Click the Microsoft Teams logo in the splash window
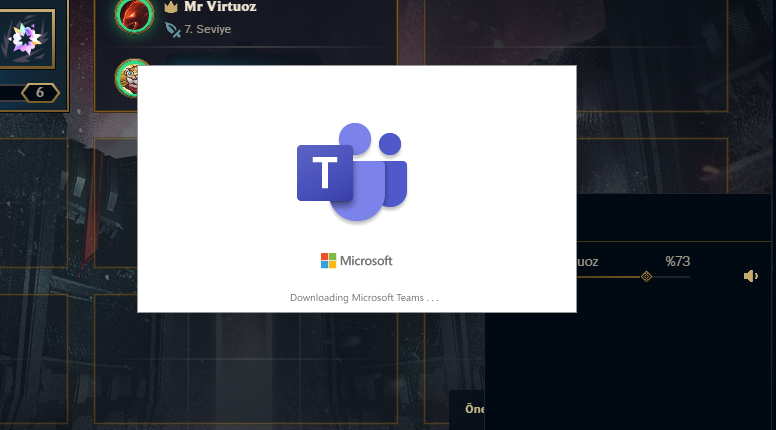This screenshot has width=776, height=430. 352,172
